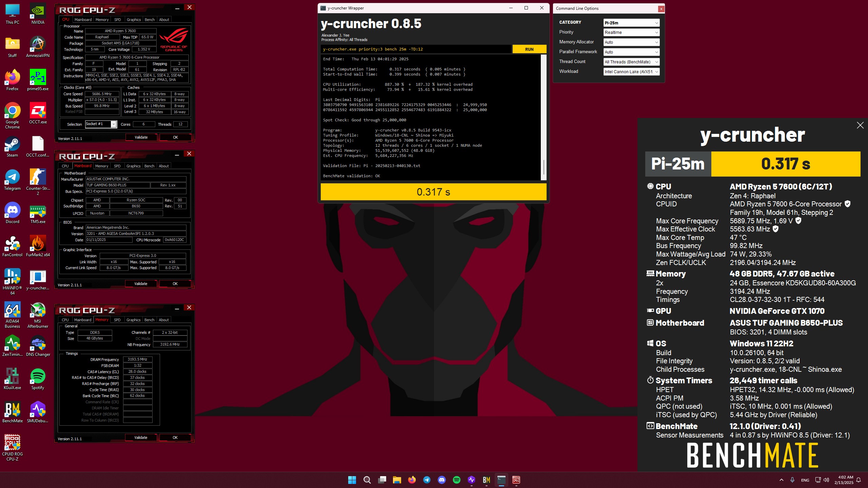Launch Spotify from desktop icon

pyautogui.click(x=38, y=380)
